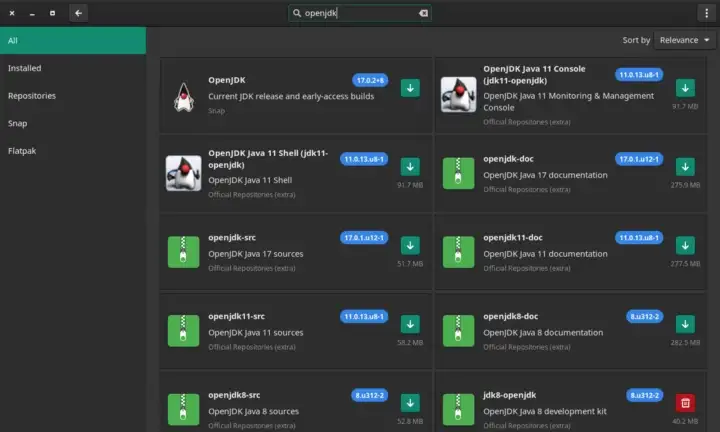The width and height of the screenshot is (720, 432).
Task: Go back with the arrow button
Action: click(x=79, y=13)
